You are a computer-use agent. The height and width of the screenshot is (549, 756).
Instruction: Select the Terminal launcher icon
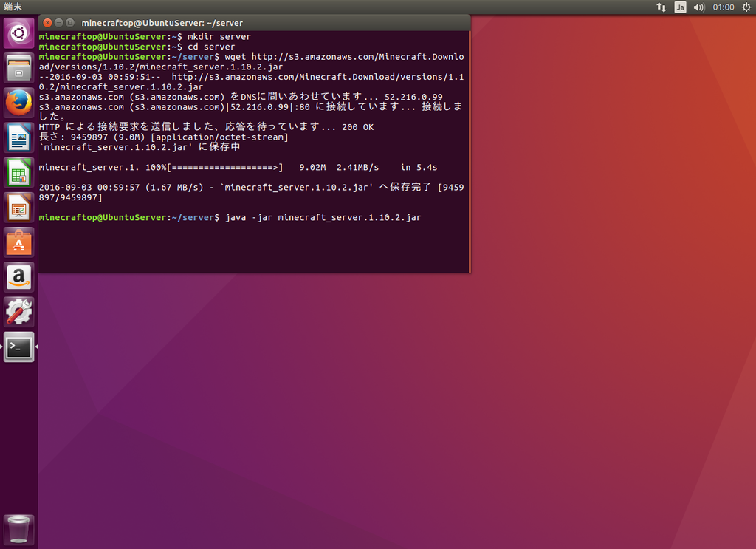pos(18,347)
